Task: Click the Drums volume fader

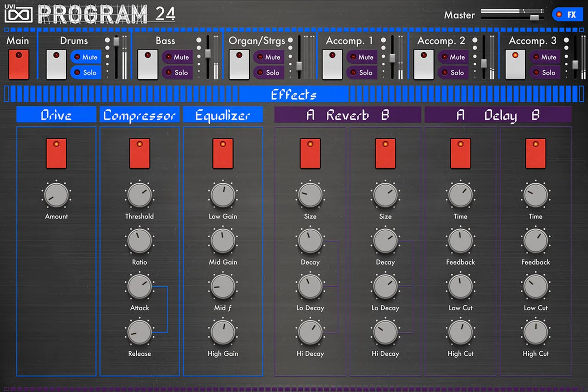Action: 117,43
